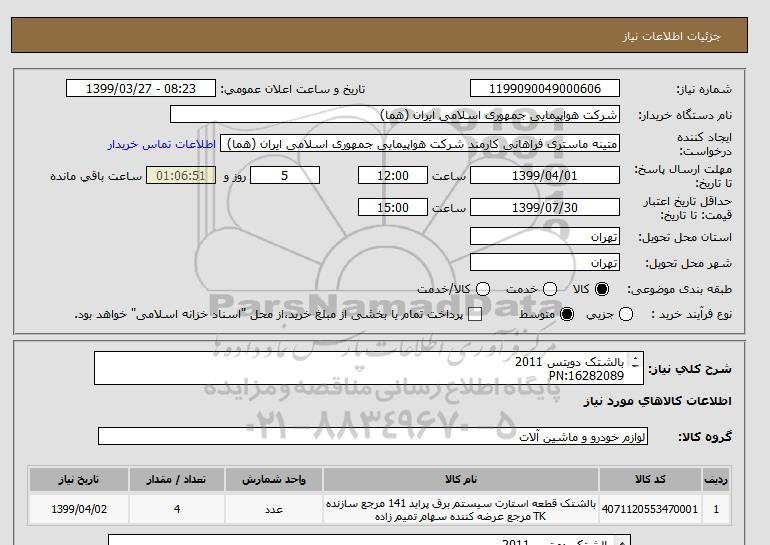The width and height of the screenshot is (770, 545).
Task: Choose متوسط purchase process option
Action: coord(567,314)
